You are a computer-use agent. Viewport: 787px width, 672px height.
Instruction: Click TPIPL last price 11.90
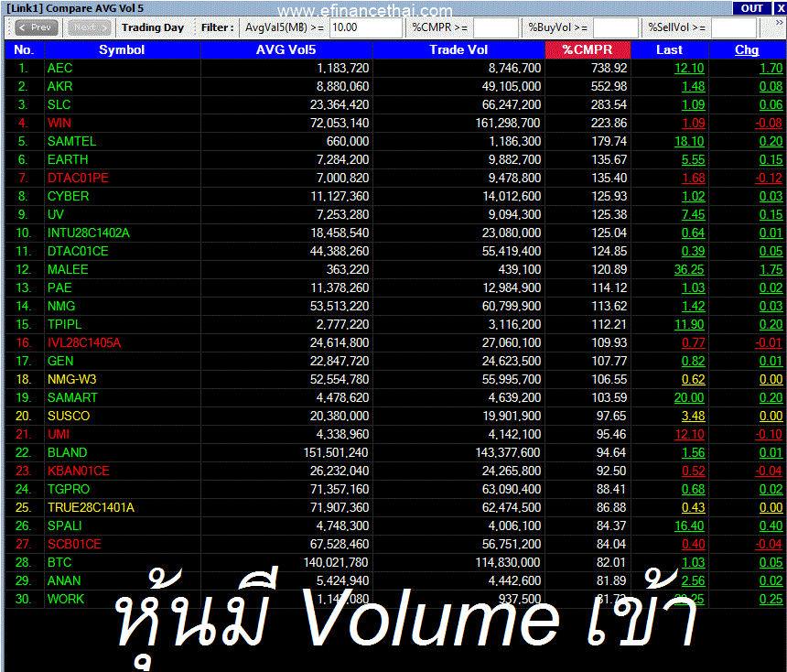[x=689, y=324]
